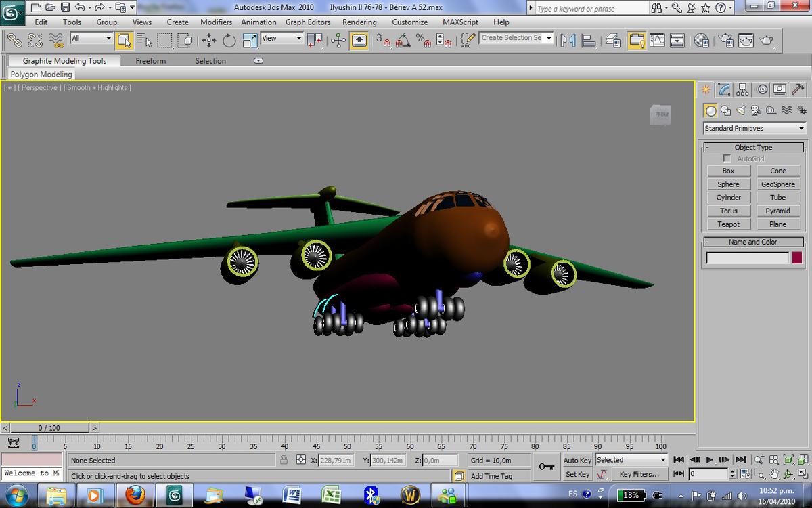Toggle Keyboard Shortcut Override

pyautogui.click(x=359, y=41)
